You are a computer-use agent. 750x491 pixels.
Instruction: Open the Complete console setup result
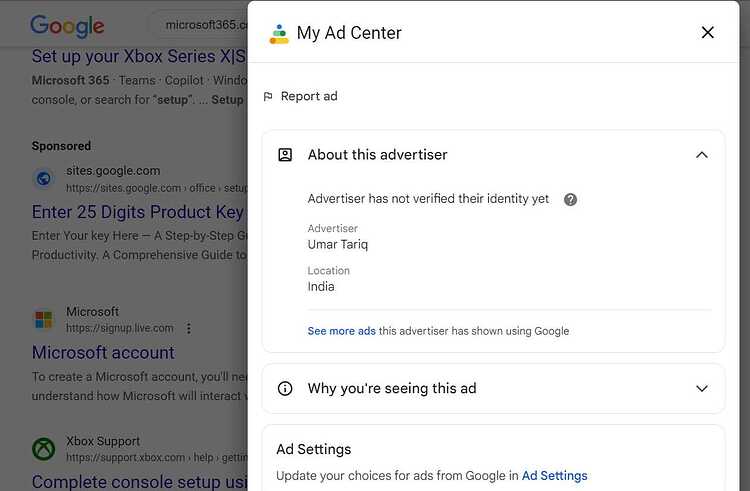(x=139, y=481)
